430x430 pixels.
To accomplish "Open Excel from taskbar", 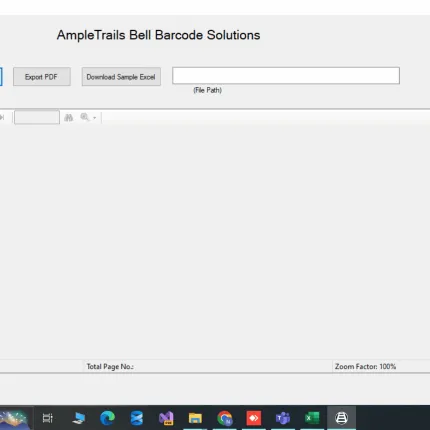I will (x=312, y=418).
